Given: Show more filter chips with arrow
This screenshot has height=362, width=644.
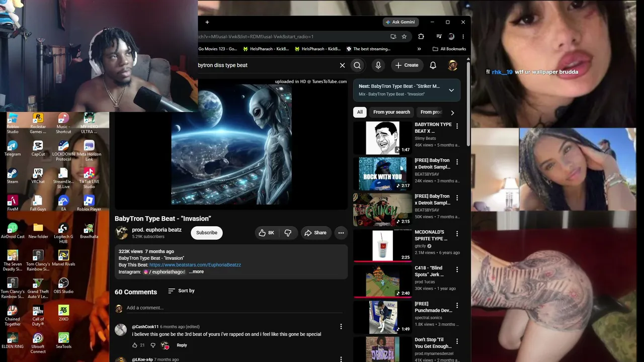Looking at the screenshot, I should pyautogui.click(x=452, y=113).
